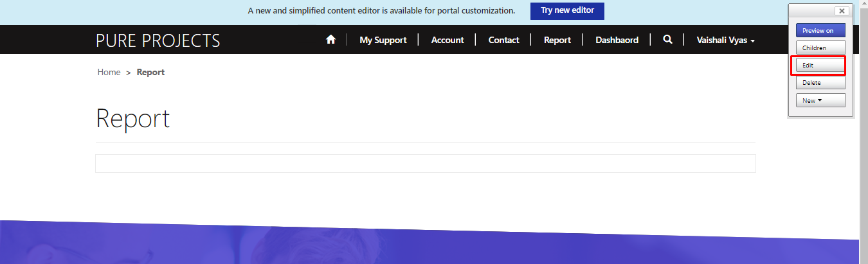Viewport: 868px width, 264px height.
Task: Expand the Vaishali Vyas user menu
Action: 725,40
